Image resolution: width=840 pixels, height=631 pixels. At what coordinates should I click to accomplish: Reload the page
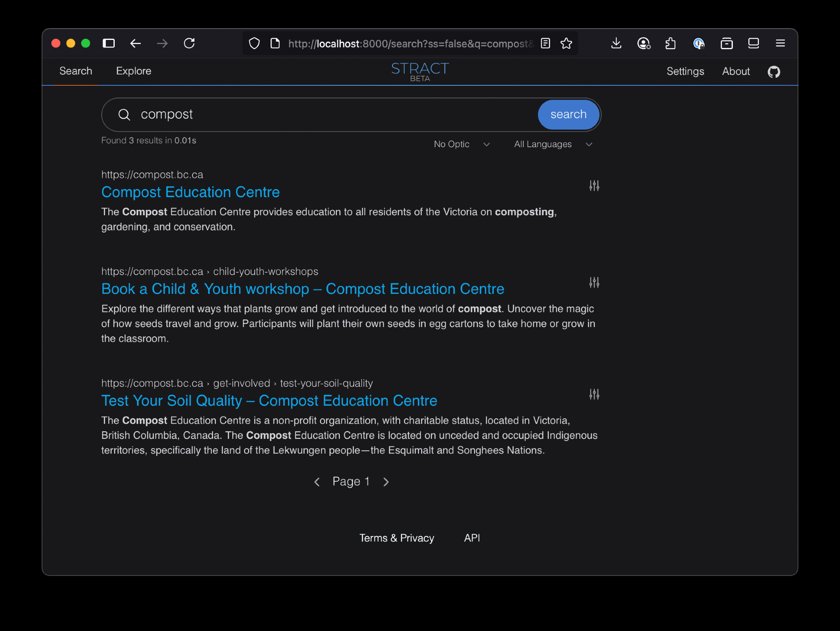pyautogui.click(x=189, y=43)
